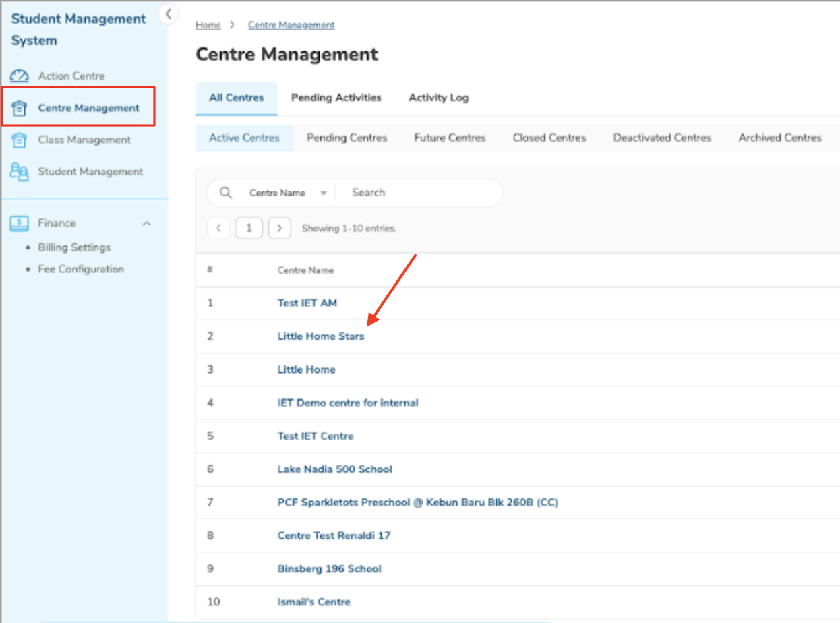Click the Home breadcrumb link
Image resolution: width=840 pixels, height=623 pixels.
click(208, 25)
